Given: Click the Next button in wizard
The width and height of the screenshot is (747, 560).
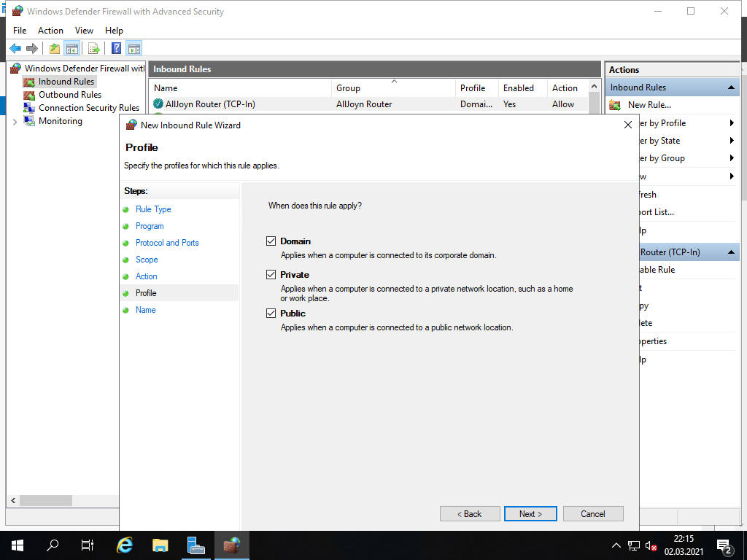Looking at the screenshot, I should [530, 514].
